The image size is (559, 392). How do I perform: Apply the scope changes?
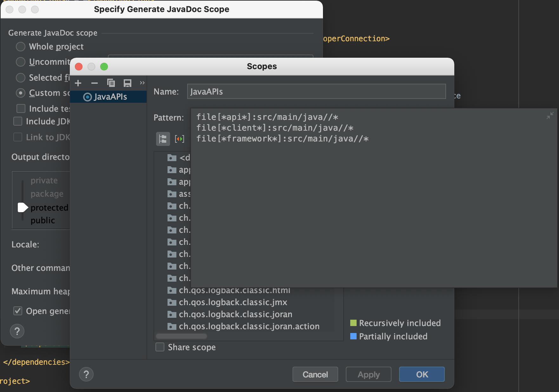pyautogui.click(x=368, y=374)
